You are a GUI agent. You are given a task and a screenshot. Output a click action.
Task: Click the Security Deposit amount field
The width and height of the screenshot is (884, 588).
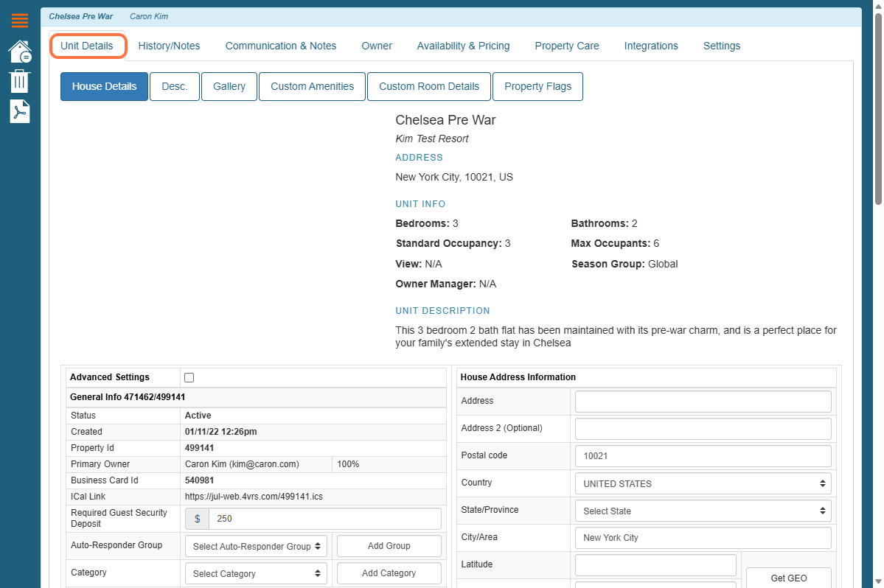(x=324, y=519)
